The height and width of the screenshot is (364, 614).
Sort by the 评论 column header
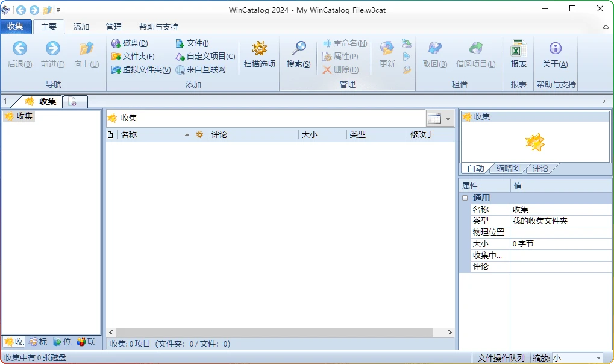(253, 135)
